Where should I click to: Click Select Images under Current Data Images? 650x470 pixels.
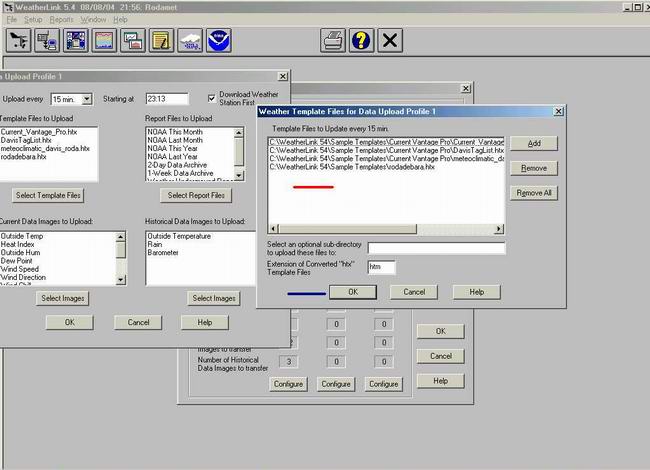[x=63, y=298]
